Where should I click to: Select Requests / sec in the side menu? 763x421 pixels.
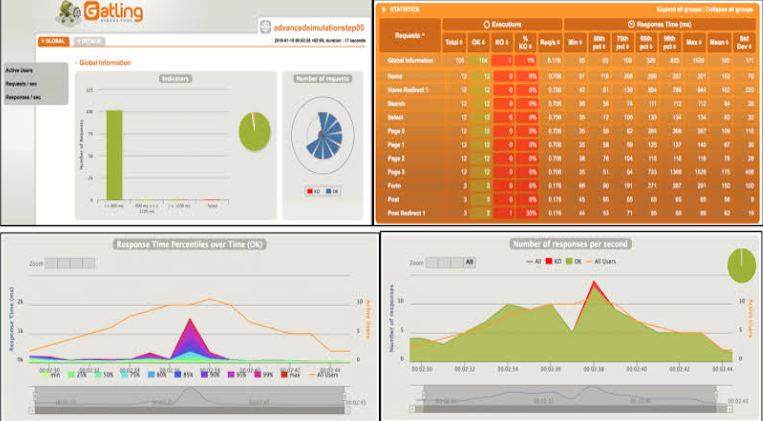point(24,84)
